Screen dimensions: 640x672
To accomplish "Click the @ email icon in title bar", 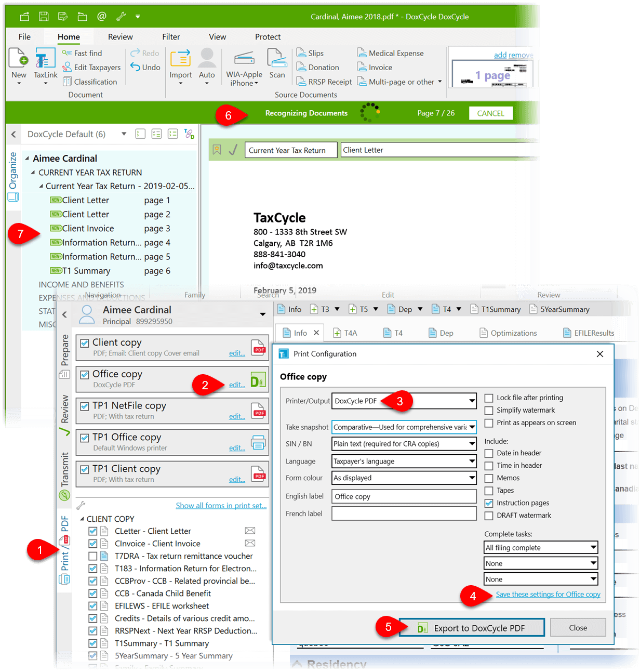I will [x=102, y=16].
